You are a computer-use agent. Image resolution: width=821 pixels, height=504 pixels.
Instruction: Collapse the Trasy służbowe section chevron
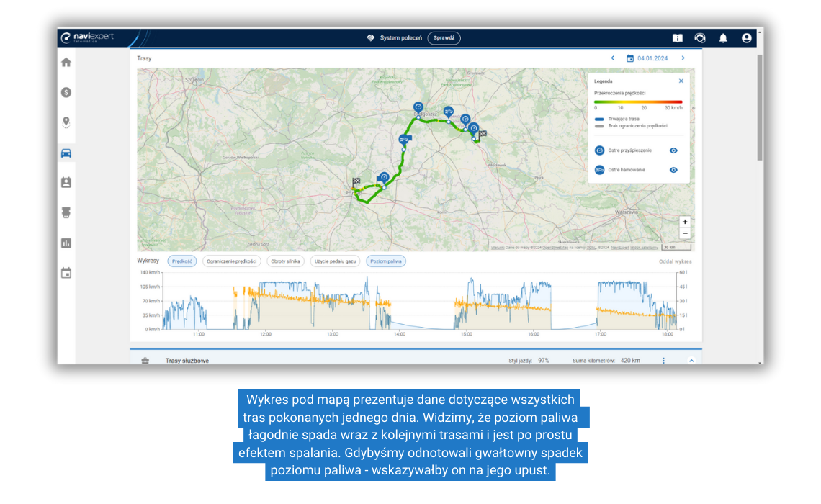691,361
